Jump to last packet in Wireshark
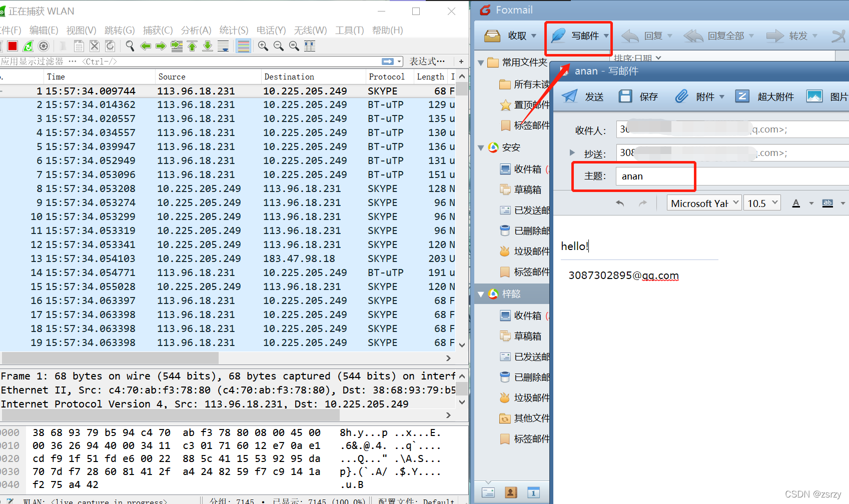Viewport: 849px width, 504px height. (208, 46)
